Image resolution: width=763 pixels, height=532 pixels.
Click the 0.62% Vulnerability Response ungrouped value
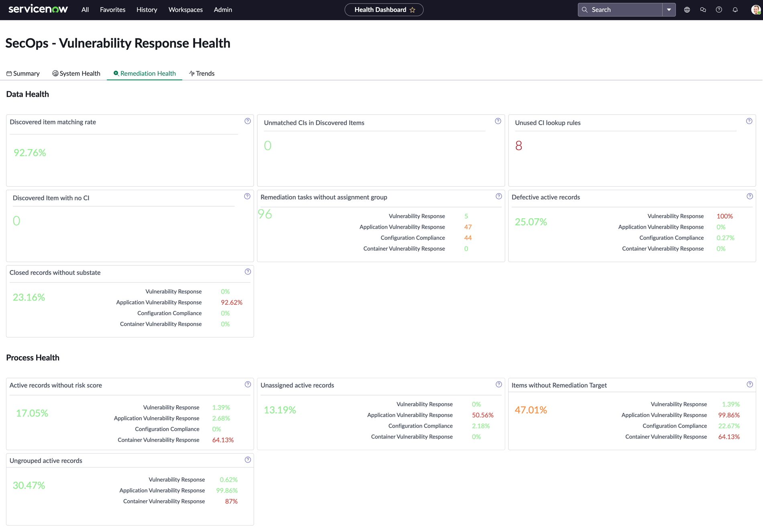tap(229, 480)
